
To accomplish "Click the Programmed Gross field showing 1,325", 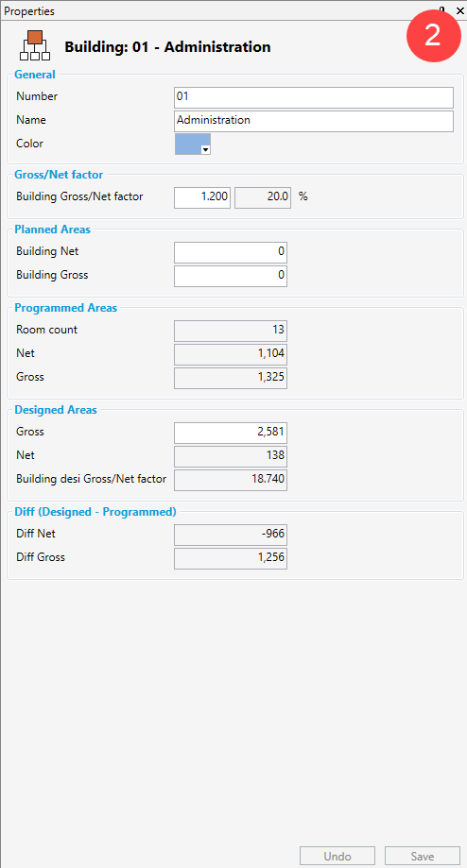I will tap(231, 379).
